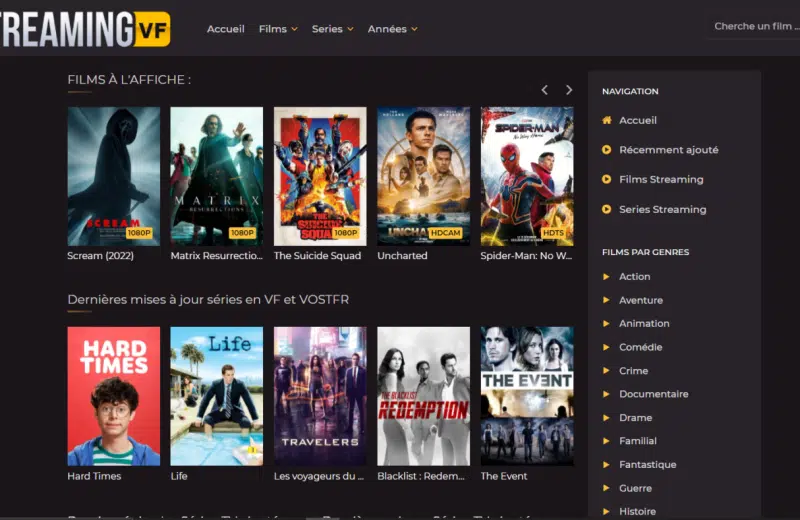Click the 'Uncharted' title link

click(402, 256)
